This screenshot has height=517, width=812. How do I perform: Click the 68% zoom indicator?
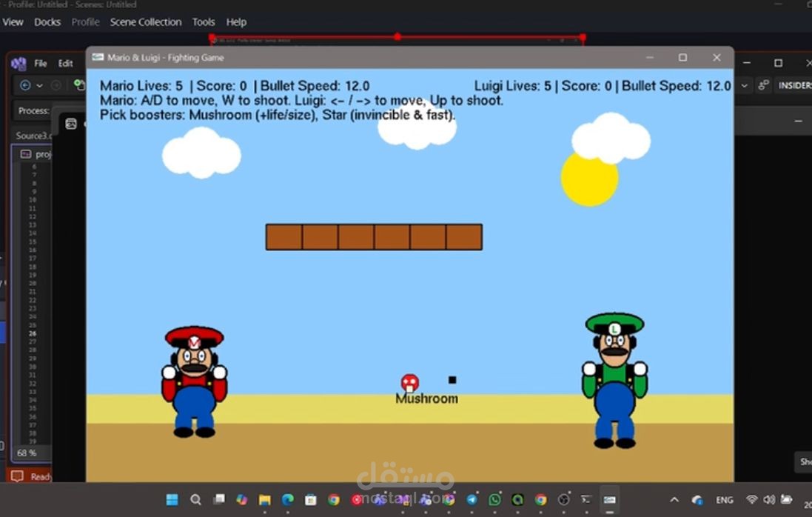(26, 453)
